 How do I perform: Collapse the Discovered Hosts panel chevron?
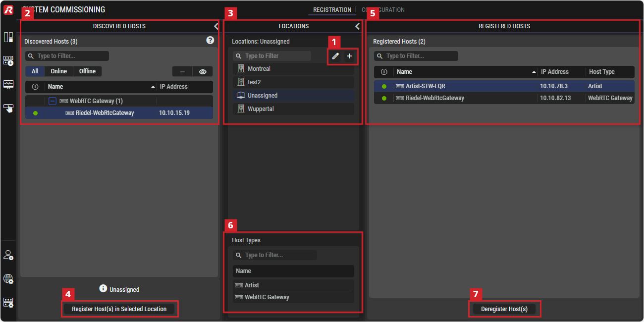[216, 26]
